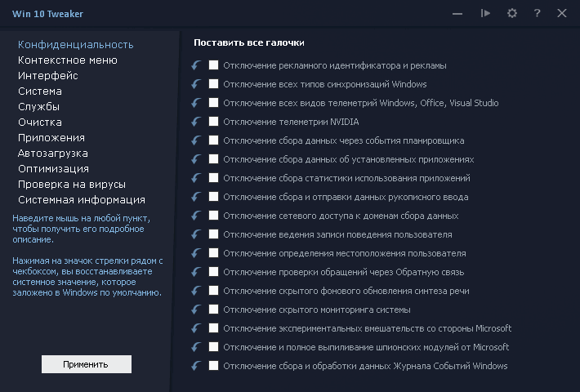Click restore arrow for hidden system monitoring
This screenshot has width=580, height=392.
(196, 310)
